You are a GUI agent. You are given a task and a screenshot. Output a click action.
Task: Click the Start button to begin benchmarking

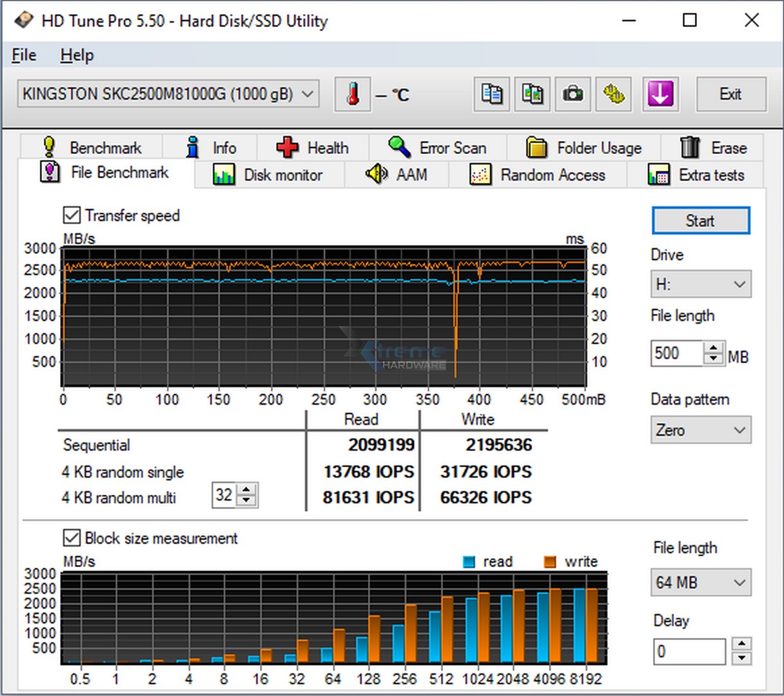(700, 220)
